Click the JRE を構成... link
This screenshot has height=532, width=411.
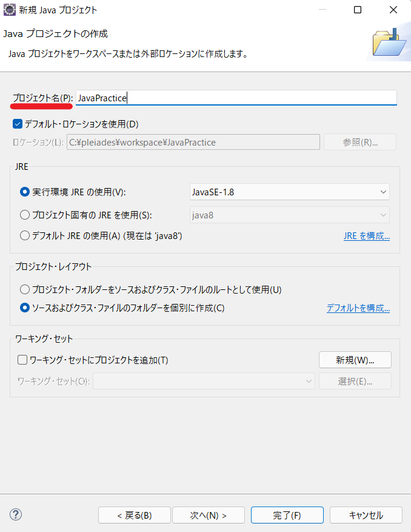pyautogui.click(x=367, y=236)
